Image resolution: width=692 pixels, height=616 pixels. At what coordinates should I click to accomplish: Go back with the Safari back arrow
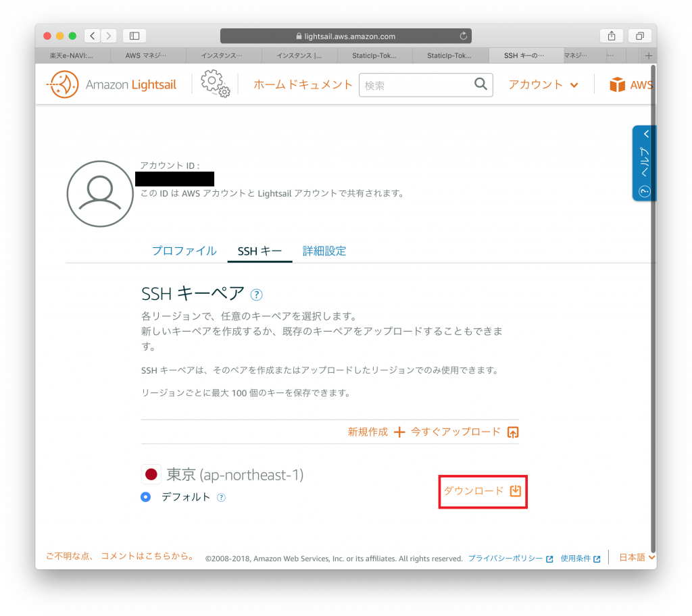point(92,36)
